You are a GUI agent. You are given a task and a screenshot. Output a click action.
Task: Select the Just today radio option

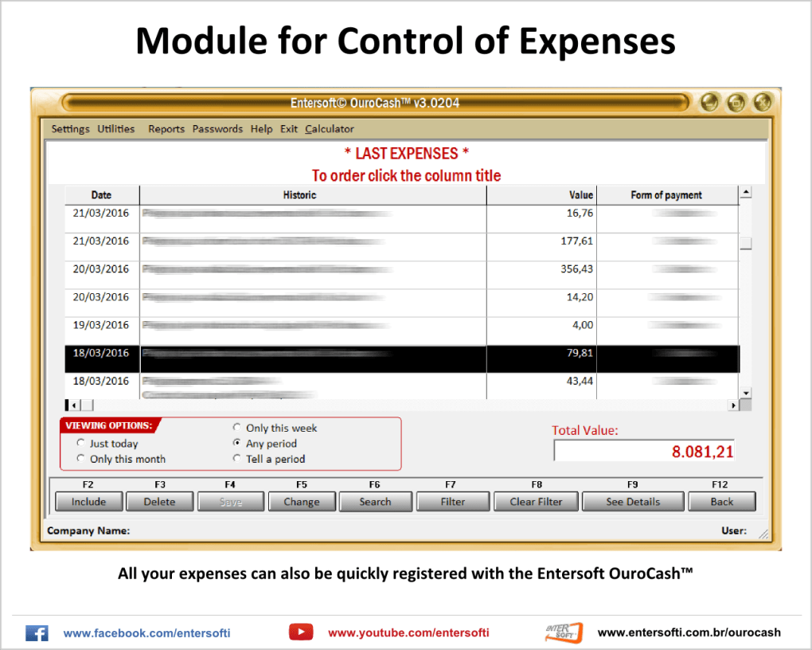[80, 444]
